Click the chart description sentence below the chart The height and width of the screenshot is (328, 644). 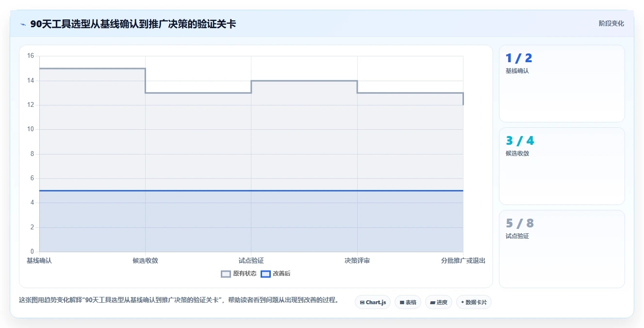tap(179, 300)
